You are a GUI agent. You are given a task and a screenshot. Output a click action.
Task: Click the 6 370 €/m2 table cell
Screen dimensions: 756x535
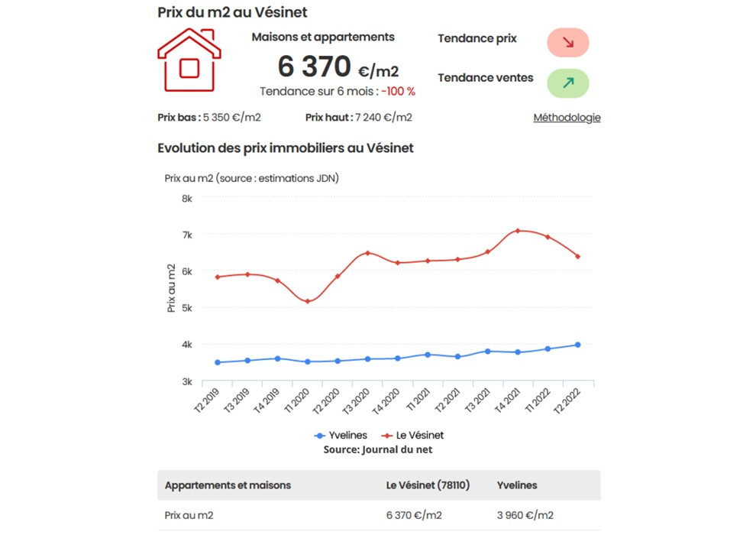click(x=414, y=515)
